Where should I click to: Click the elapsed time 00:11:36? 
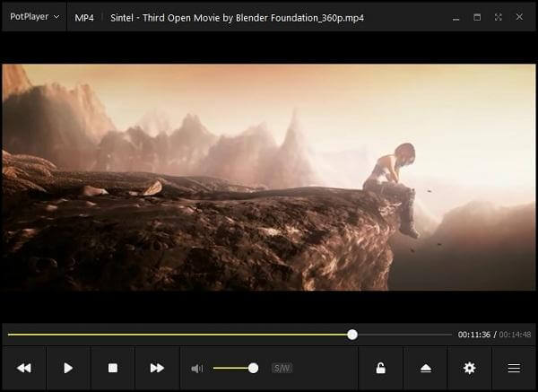point(473,335)
